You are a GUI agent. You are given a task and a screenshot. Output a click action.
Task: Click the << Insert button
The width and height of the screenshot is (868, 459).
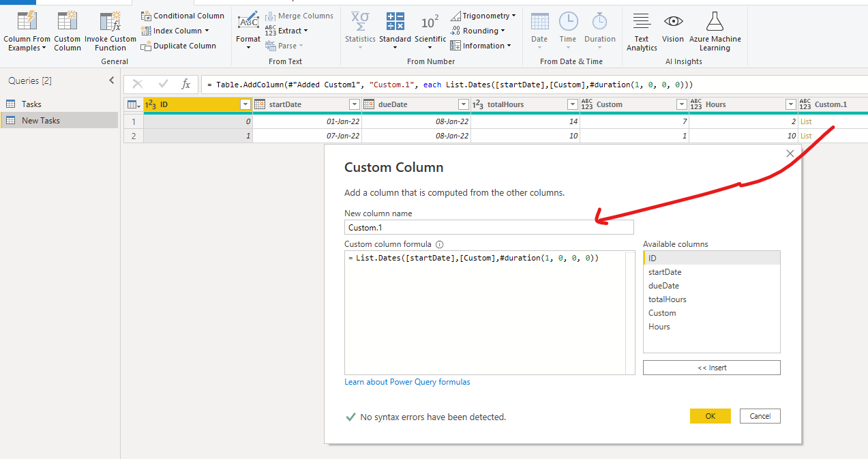pyautogui.click(x=712, y=368)
